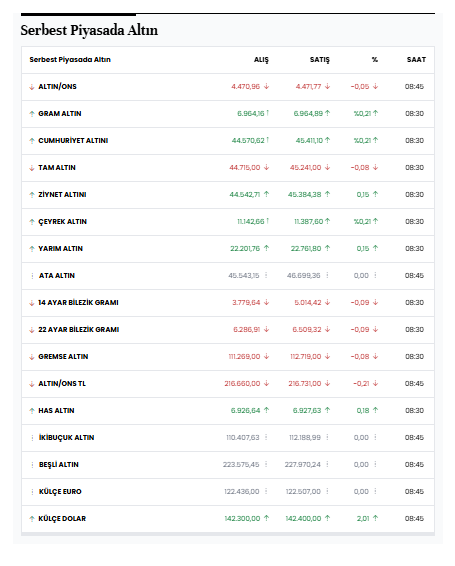455x566 pixels.
Task: Click the green arrow next to ZİYNET ALTINI sell price
Action: [328, 194]
